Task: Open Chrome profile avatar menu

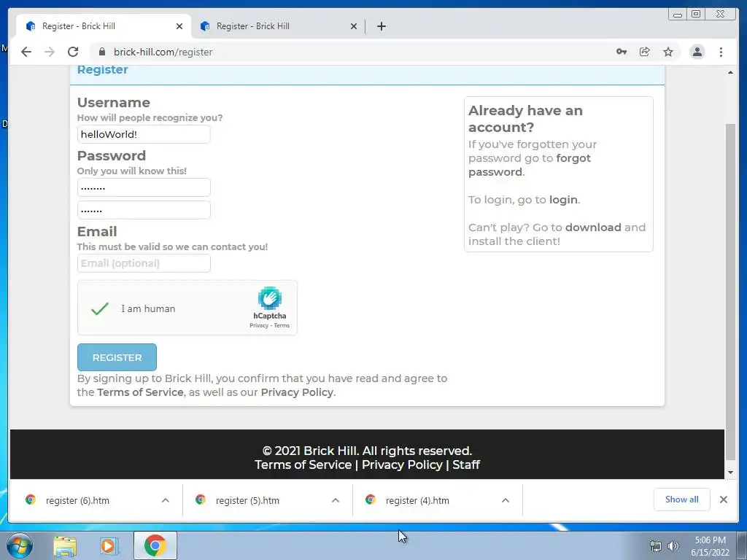Action: pyautogui.click(x=697, y=52)
